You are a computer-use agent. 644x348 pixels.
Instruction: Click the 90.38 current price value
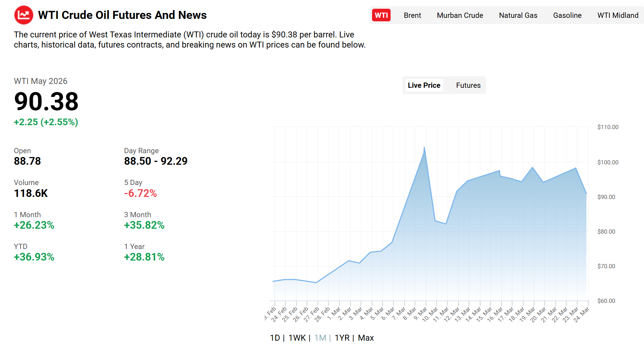coord(46,101)
